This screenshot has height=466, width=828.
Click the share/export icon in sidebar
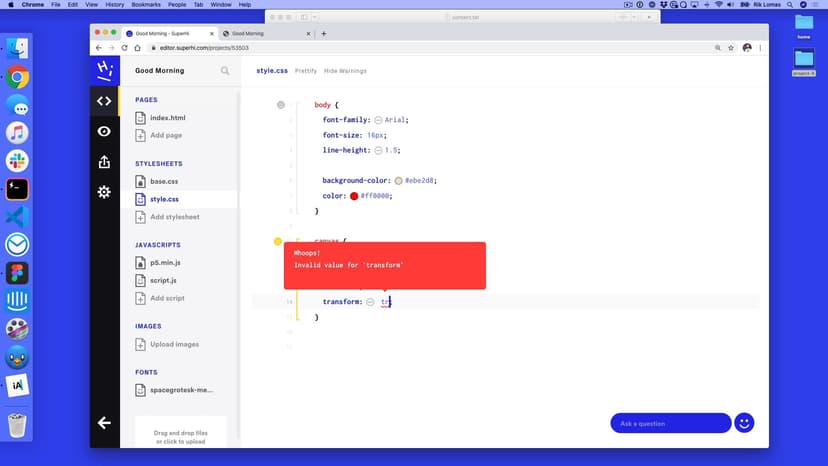coord(104,161)
